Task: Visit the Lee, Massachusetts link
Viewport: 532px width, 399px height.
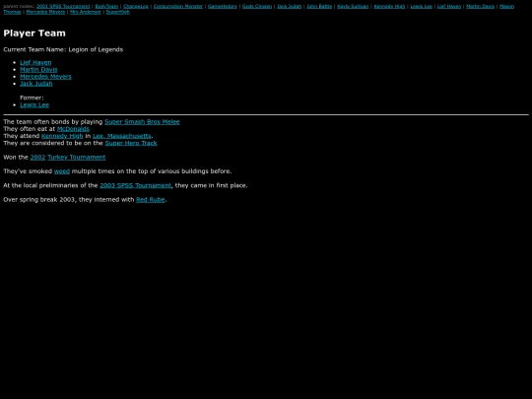Action: point(122,136)
